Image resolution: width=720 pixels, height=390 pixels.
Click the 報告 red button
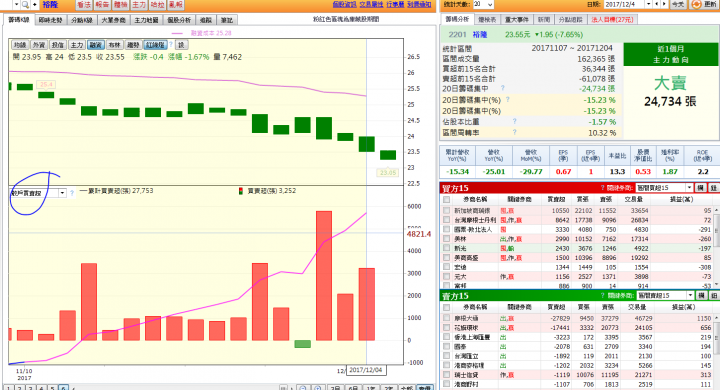[x=102, y=5]
